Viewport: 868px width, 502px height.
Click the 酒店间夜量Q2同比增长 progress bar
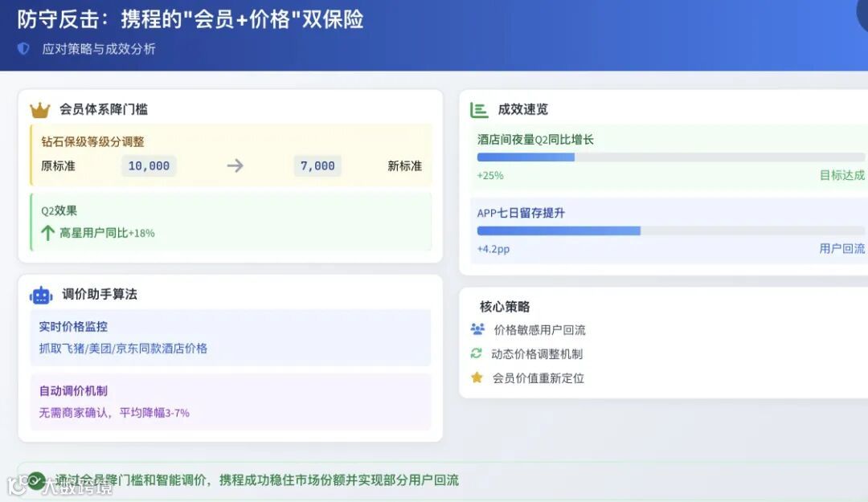click(670, 157)
